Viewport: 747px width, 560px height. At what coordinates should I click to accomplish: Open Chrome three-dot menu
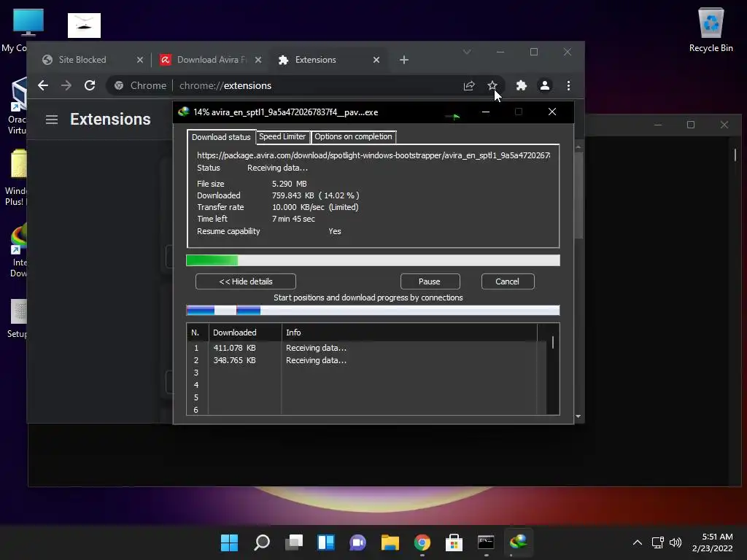click(x=568, y=86)
